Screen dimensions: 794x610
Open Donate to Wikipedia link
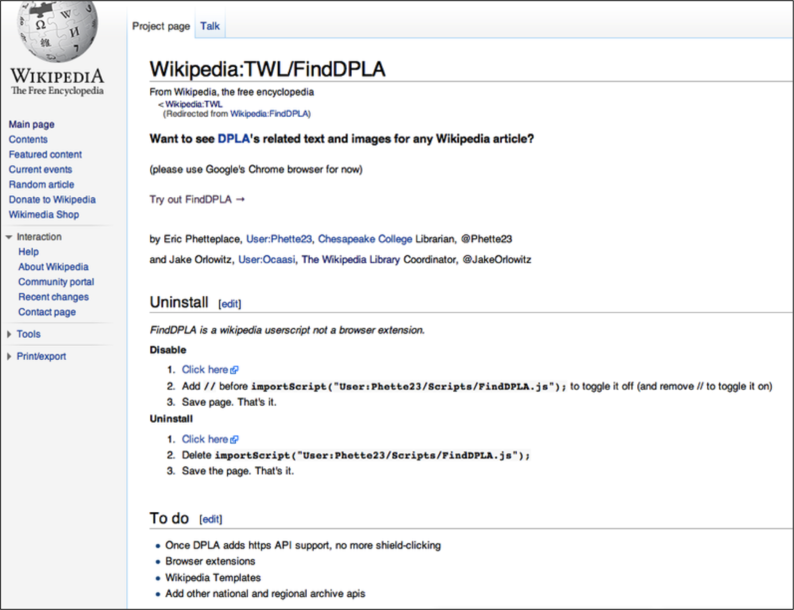pos(52,199)
